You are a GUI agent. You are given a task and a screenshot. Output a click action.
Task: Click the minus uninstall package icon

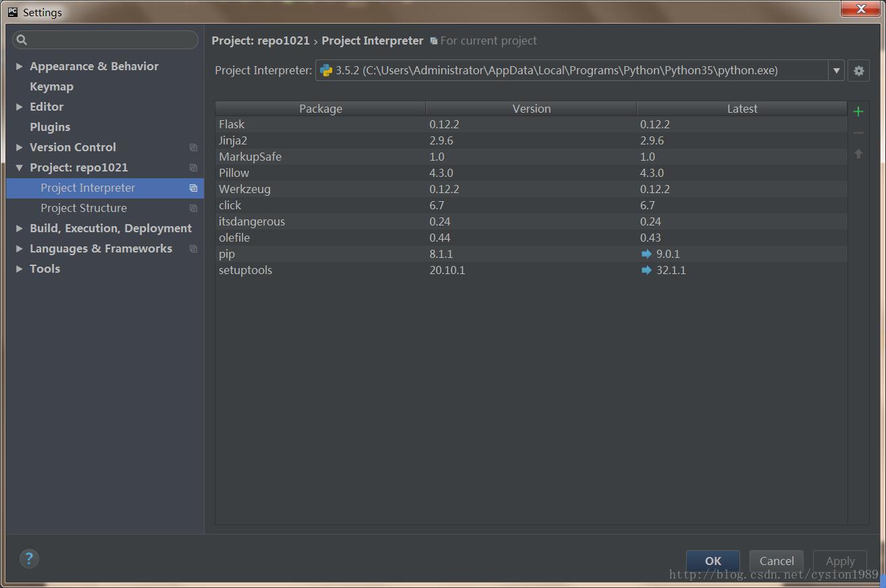coord(858,133)
